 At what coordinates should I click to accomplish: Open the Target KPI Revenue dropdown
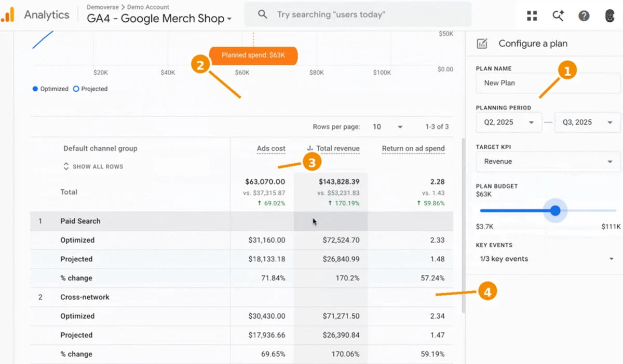tap(548, 161)
